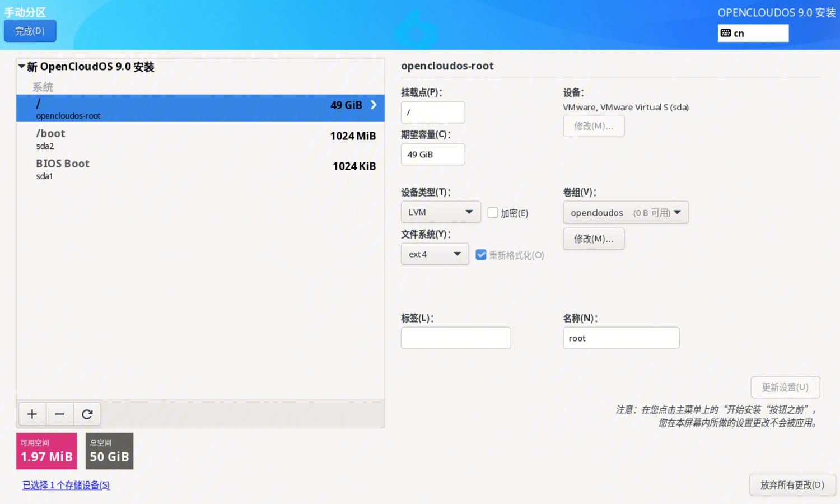Open the 已选择 1 个存储设备 link
This screenshot has width=840, height=504.
(x=66, y=485)
